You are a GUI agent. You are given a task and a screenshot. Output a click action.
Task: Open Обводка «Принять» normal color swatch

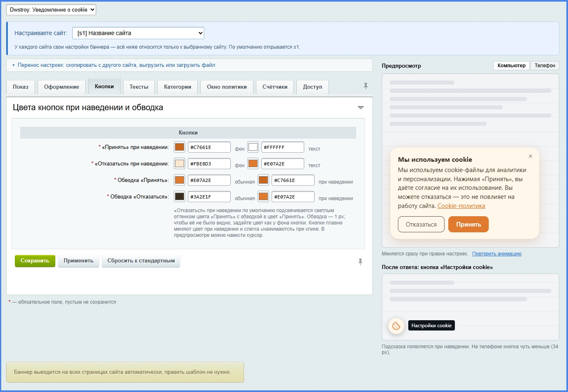click(180, 180)
